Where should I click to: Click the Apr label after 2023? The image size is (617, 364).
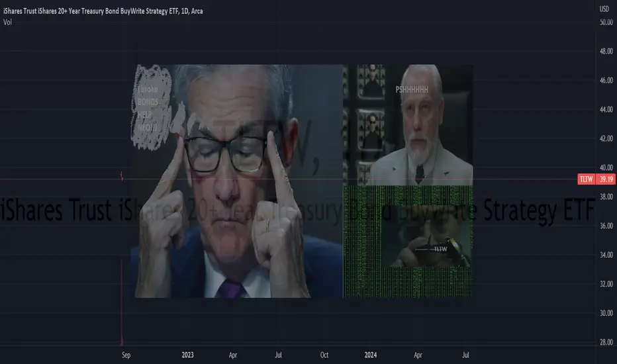tap(233, 355)
